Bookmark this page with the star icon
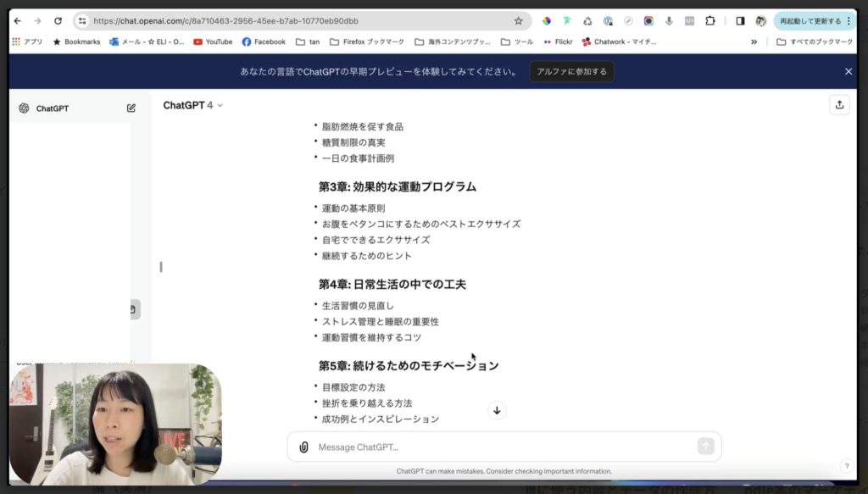 pyautogui.click(x=518, y=20)
